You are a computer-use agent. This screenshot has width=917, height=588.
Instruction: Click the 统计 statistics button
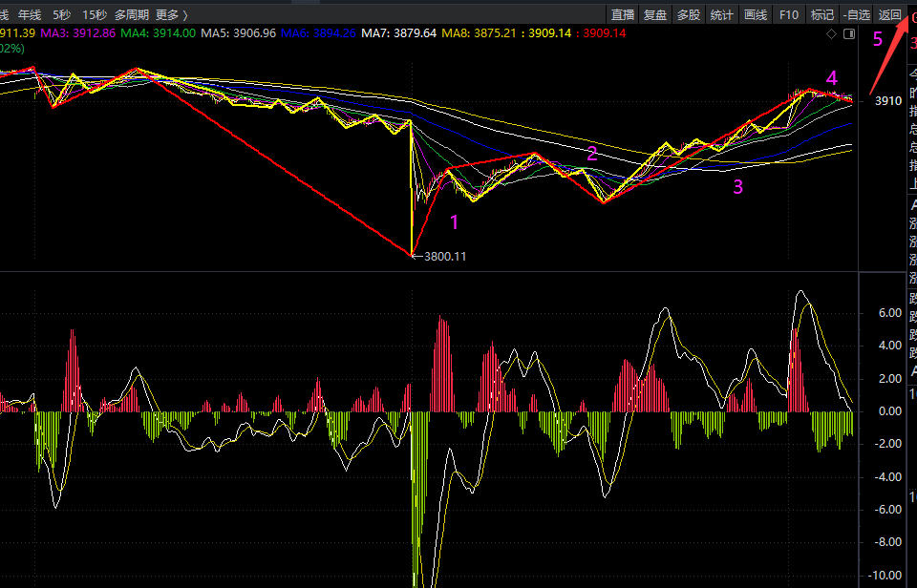click(x=721, y=15)
